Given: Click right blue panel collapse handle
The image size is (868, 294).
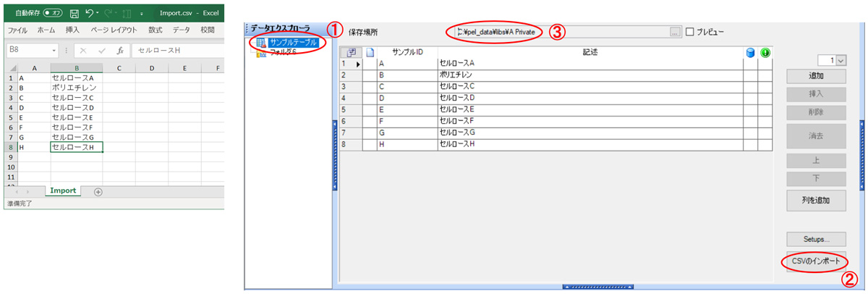Looking at the screenshot, I should [x=862, y=155].
